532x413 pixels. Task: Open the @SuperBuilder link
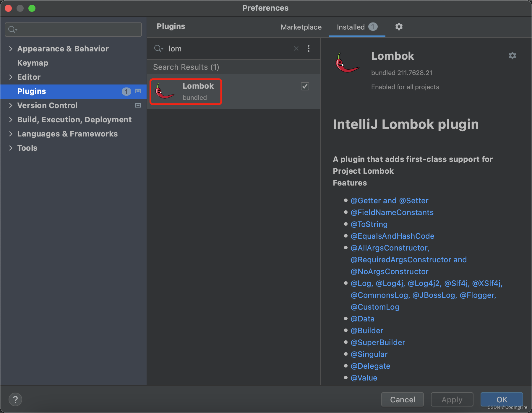[x=378, y=342]
